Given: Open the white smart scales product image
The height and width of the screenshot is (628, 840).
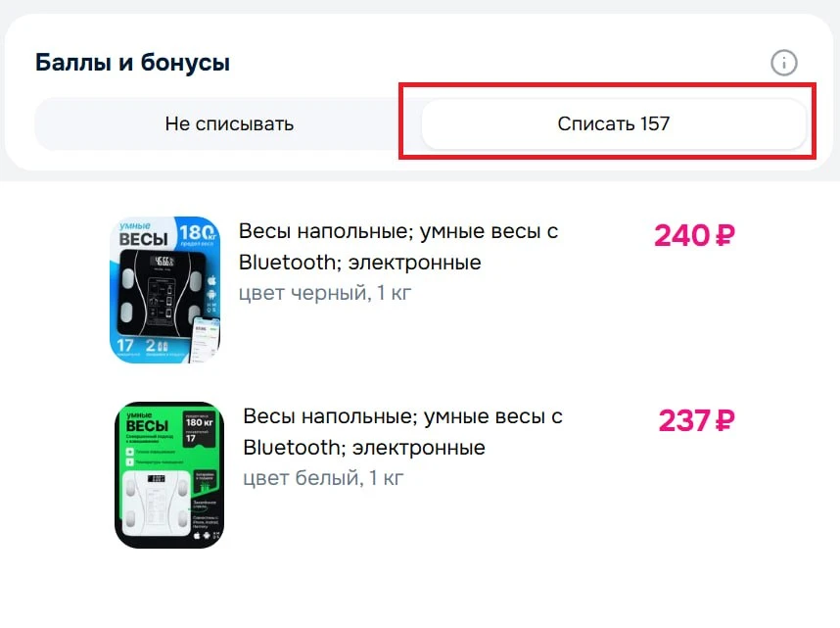Looking at the screenshot, I should pyautogui.click(x=169, y=474).
